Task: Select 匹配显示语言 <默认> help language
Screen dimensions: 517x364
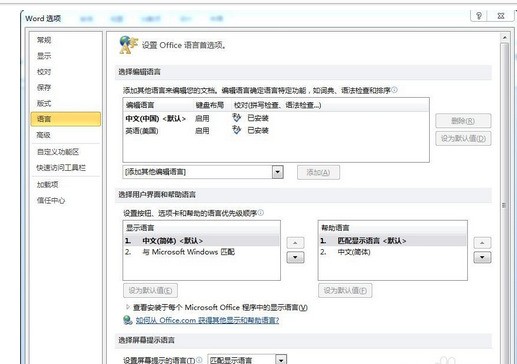Action: (x=393, y=241)
